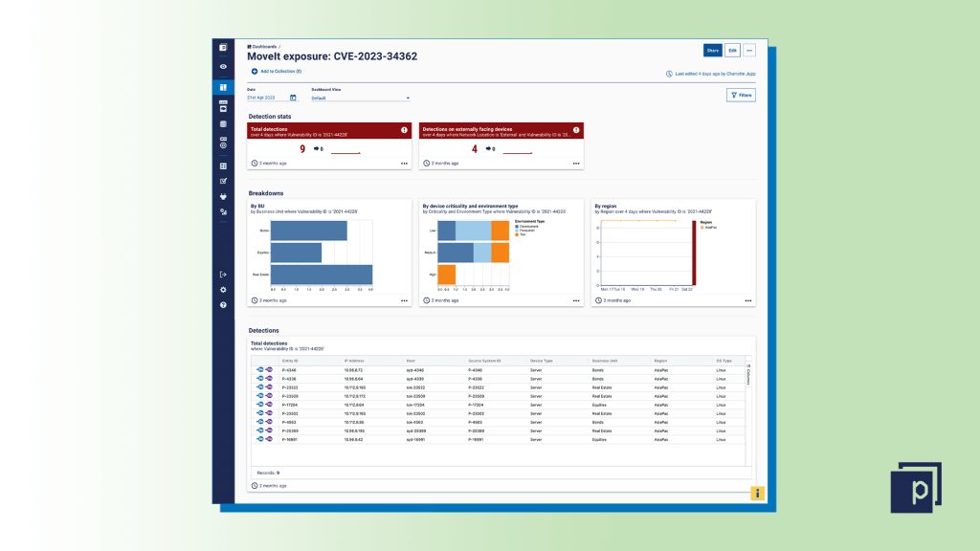This screenshot has width=980, height=551.
Task: Click the Date input field
Action: 272,99
